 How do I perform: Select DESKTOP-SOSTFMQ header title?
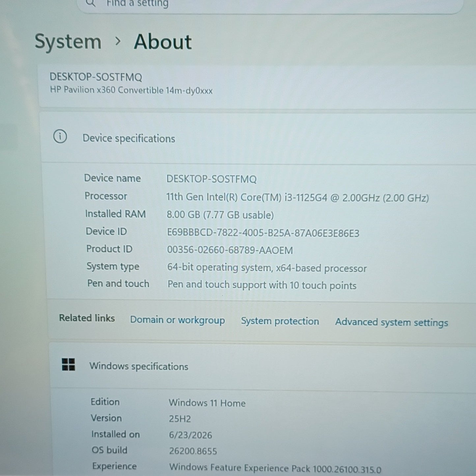[x=96, y=77]
